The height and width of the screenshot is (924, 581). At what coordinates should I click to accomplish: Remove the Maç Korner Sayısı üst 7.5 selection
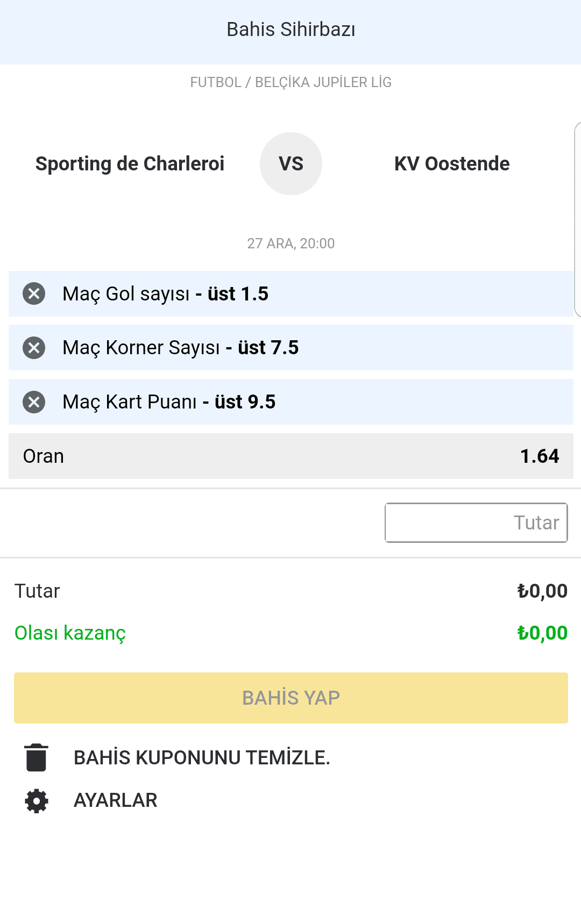[x=34, y=348]
